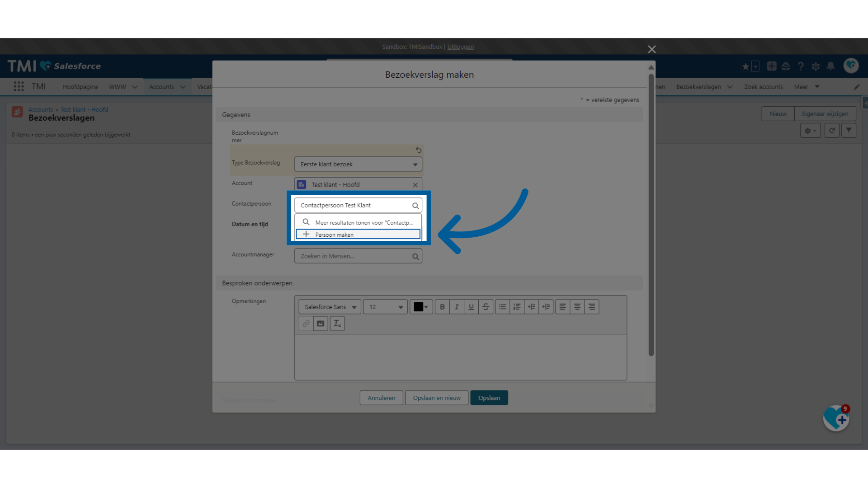Insert a bulleted list

pos(502,307)
